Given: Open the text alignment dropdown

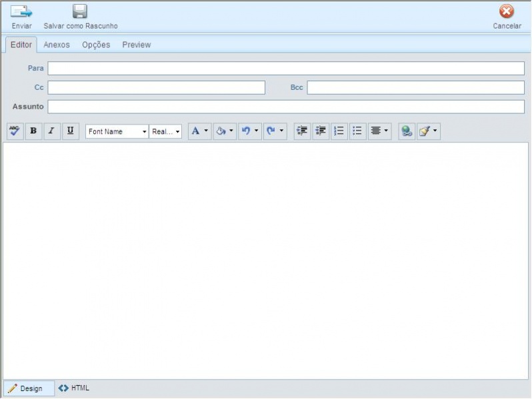Looking at the screenshot, I should coord(379,131).
